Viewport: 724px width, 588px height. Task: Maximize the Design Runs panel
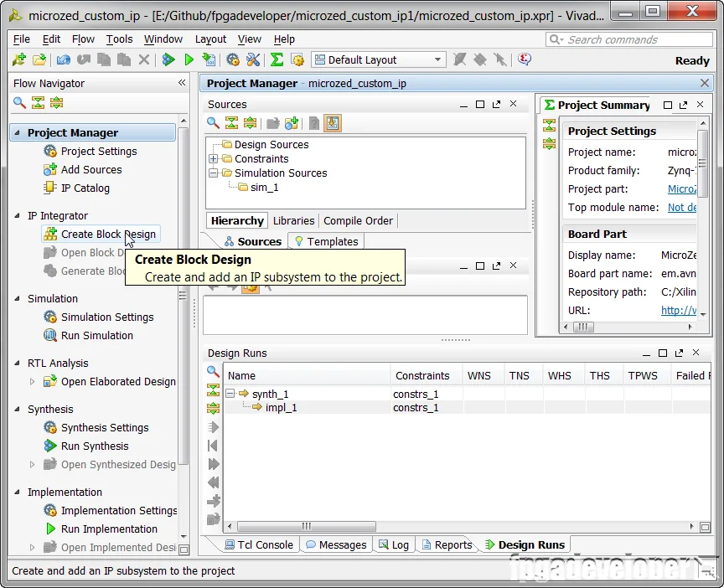coord(663,353)
